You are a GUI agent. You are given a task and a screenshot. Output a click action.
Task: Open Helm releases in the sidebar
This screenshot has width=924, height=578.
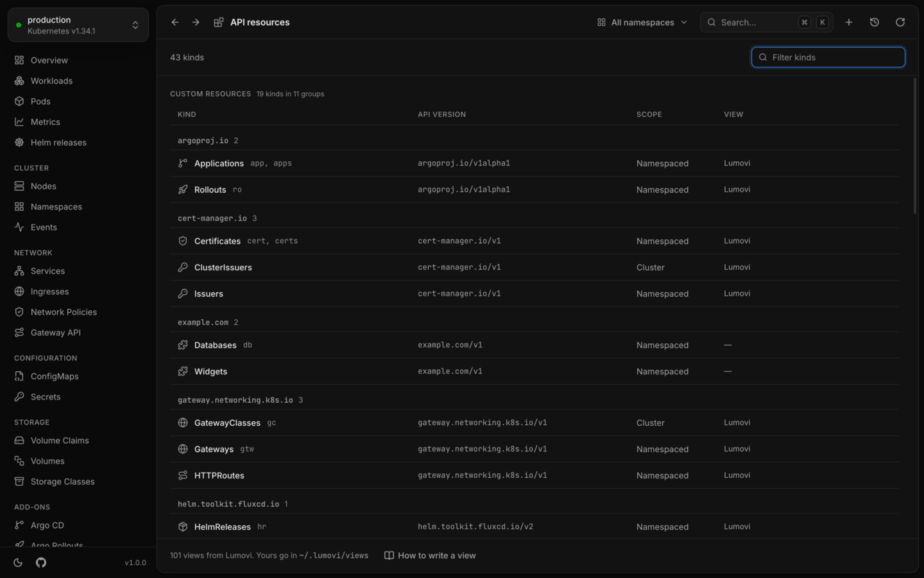tap(78, 143)
